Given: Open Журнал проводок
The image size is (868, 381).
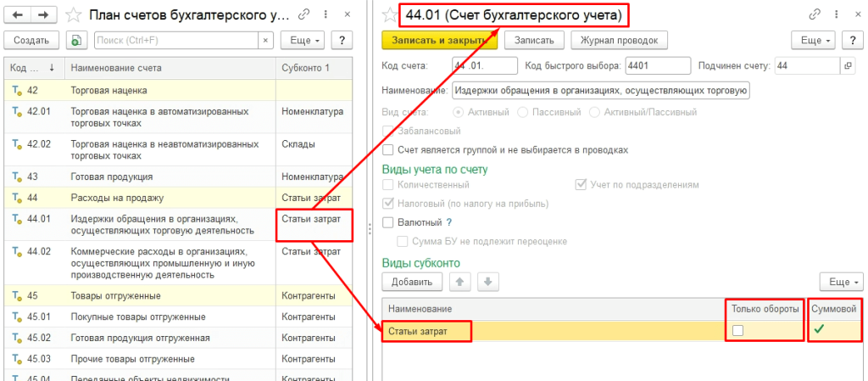Looking at the screenshot, I should 619,41.
